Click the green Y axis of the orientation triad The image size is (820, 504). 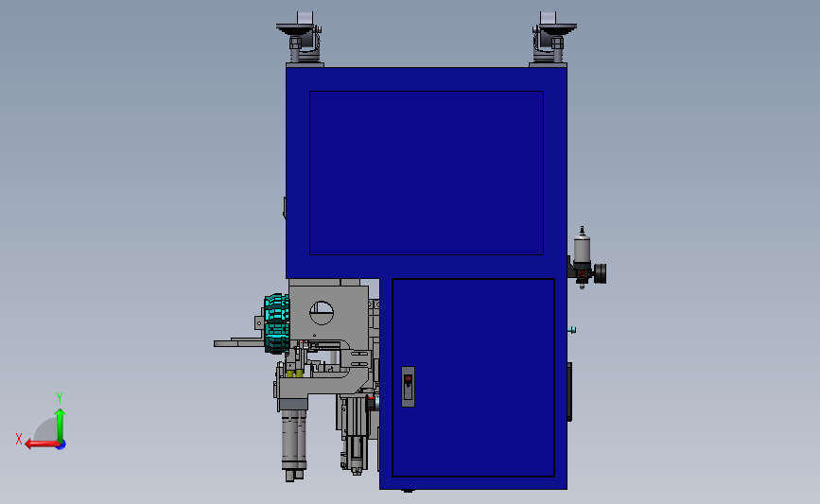61,426
